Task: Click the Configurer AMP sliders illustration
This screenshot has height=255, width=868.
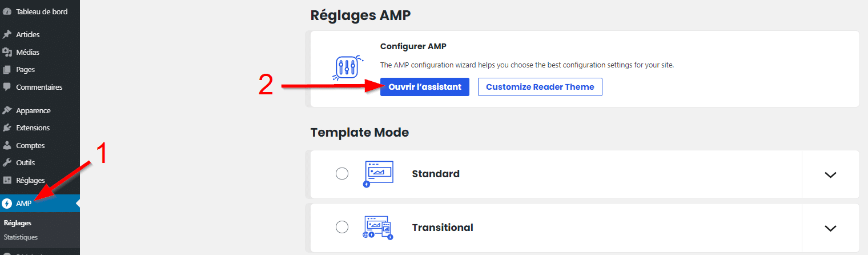Action: tap(345, 69)
